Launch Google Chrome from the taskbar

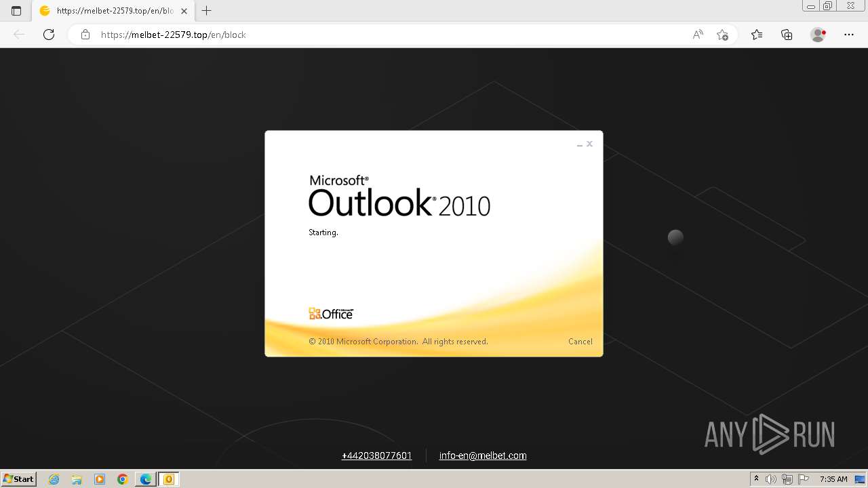point(123,479)
